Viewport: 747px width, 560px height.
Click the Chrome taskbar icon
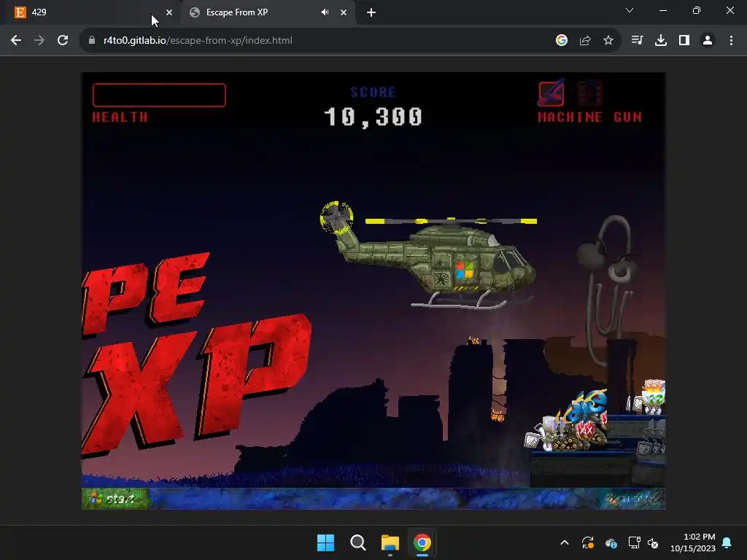point(422,542)
